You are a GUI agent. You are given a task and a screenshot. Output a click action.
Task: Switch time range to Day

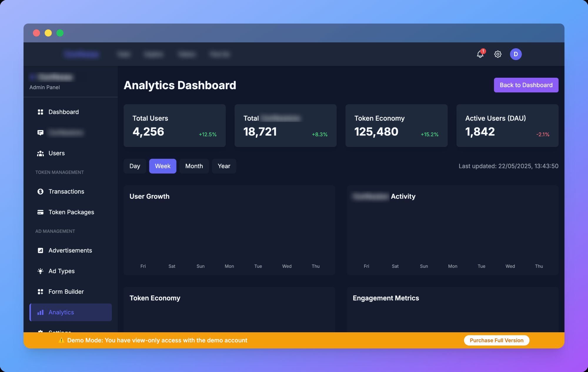[x=135, y=166]
